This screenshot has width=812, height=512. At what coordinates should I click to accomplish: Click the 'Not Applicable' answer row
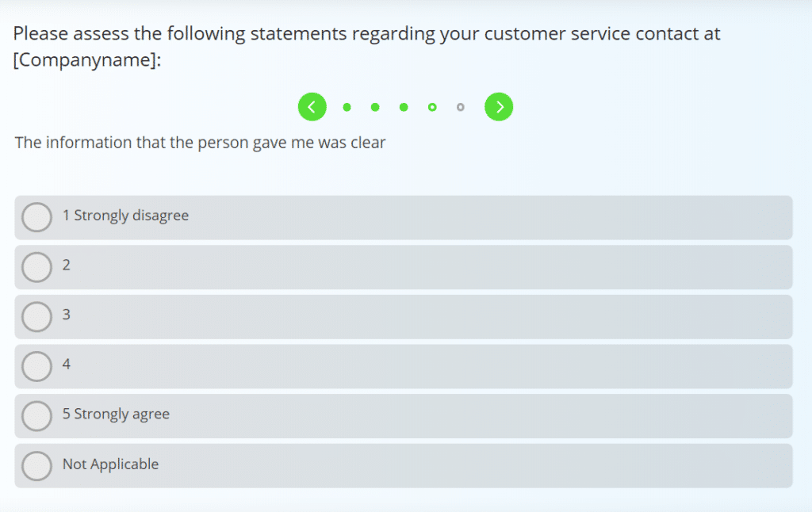404,465
